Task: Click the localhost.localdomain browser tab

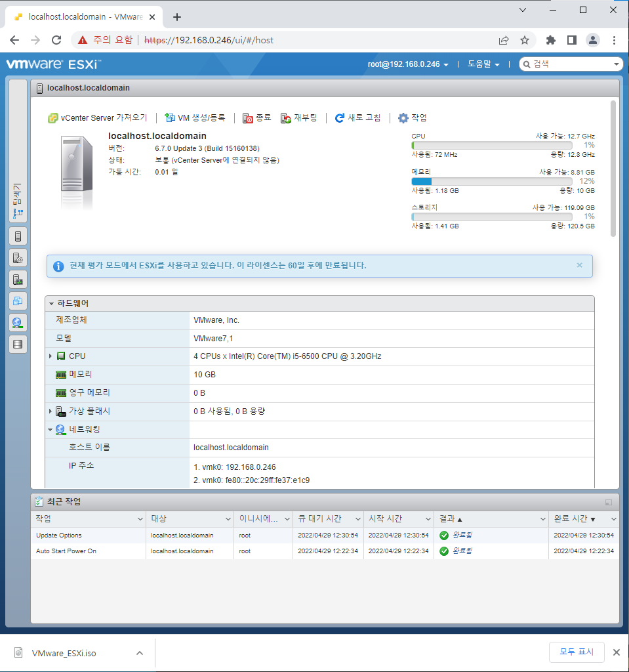Action: tap(84, 17)
